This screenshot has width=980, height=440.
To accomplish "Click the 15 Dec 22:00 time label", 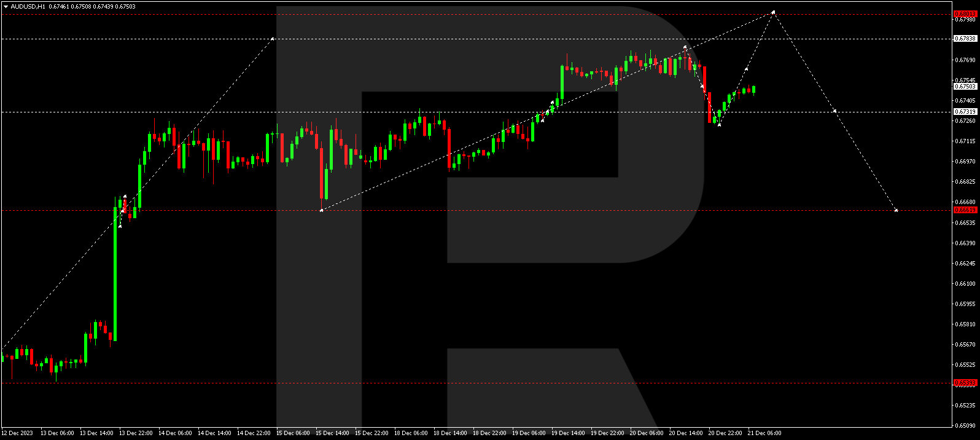I will 371,433.
